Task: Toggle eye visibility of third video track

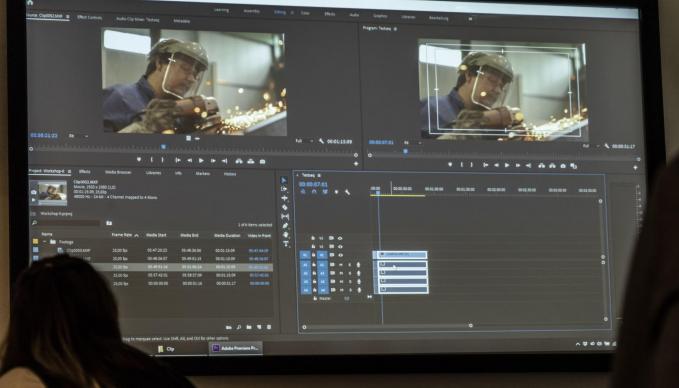Action: (340, 255)
